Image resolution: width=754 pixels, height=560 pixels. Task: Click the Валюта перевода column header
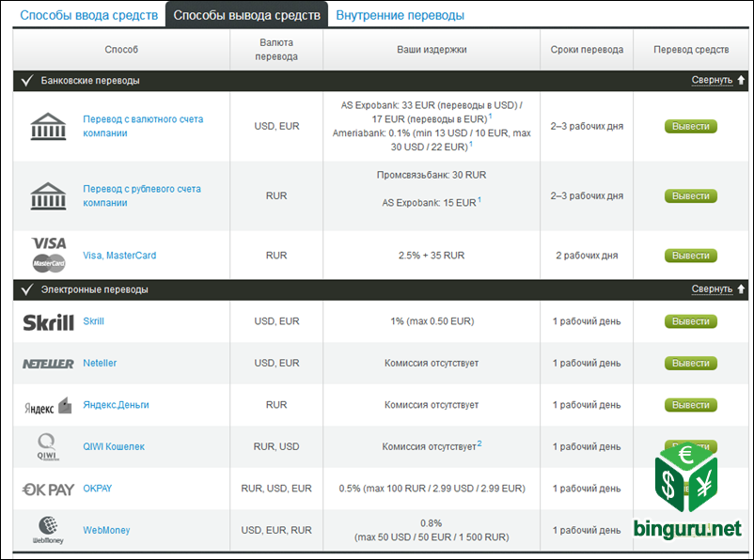[x=276, y=50]
